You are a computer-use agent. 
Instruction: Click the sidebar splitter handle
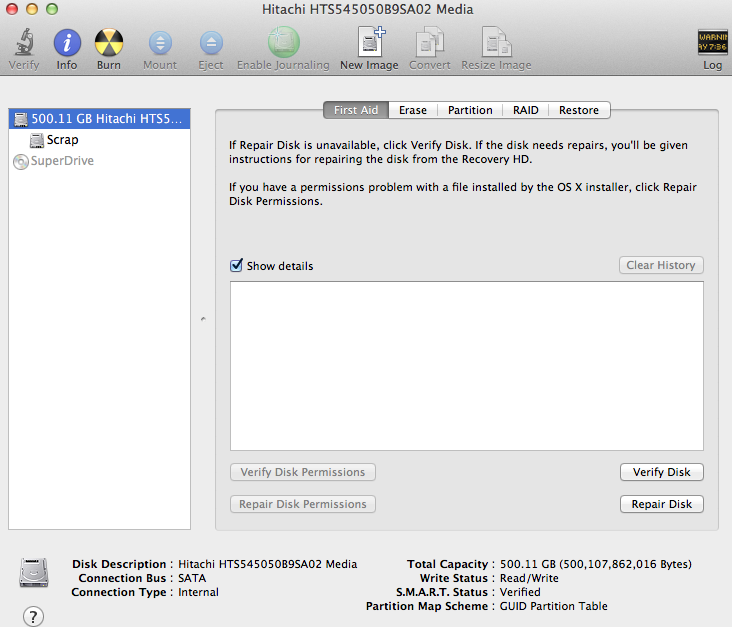coord(203,319)
